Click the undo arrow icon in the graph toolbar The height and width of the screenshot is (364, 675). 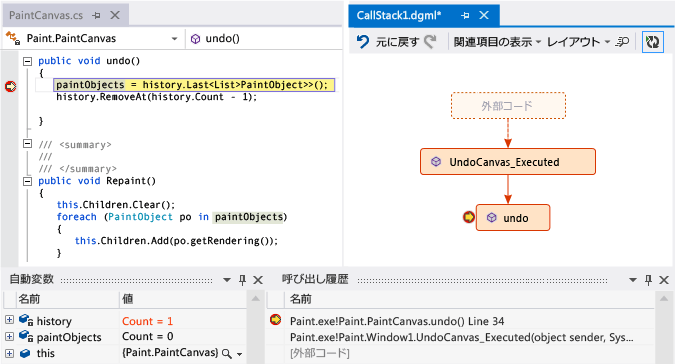[363, 42]
